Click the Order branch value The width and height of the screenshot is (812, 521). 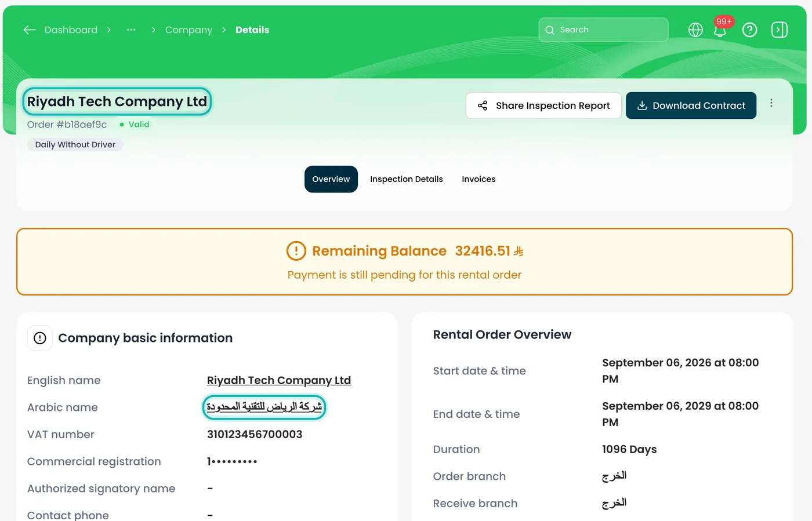tap(614, 476)
